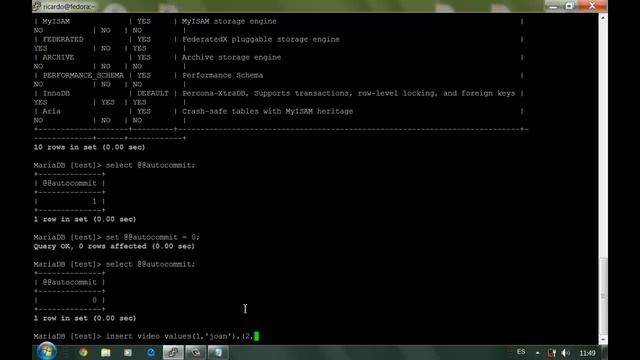Click the 'Performance Schema' comment text

pyautogui.click(x=222, y=76)
